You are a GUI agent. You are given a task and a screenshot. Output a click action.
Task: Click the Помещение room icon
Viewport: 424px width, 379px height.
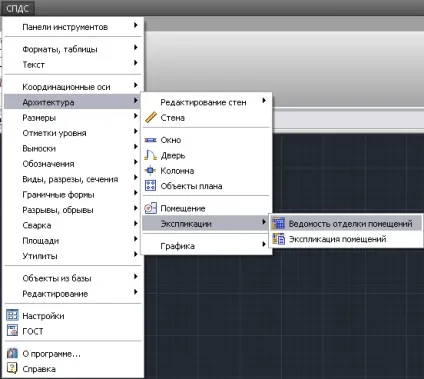coord(150,208)
